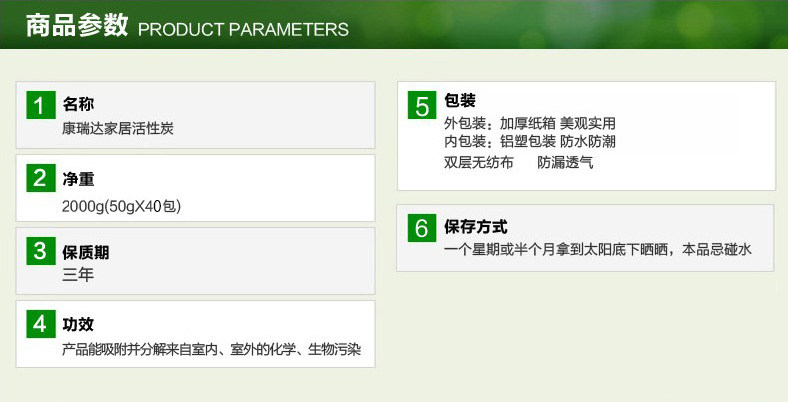The image size is (788, 402).
Task: Click the 商品参数 header title
Action: (76, 26)
